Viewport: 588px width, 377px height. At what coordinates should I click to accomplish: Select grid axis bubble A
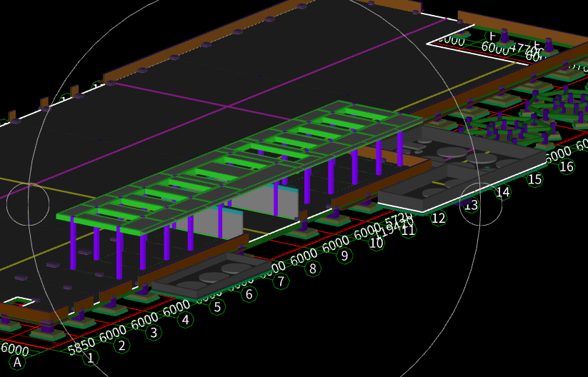(17, 362)
